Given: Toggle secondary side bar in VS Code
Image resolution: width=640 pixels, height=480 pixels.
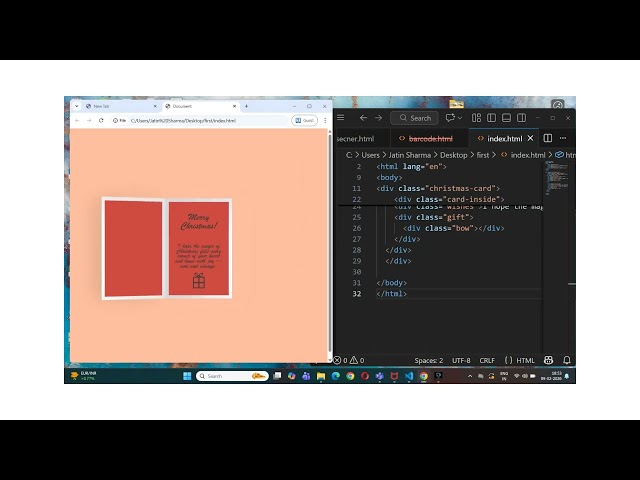Looking at the screenshot, I should [522, 118].
